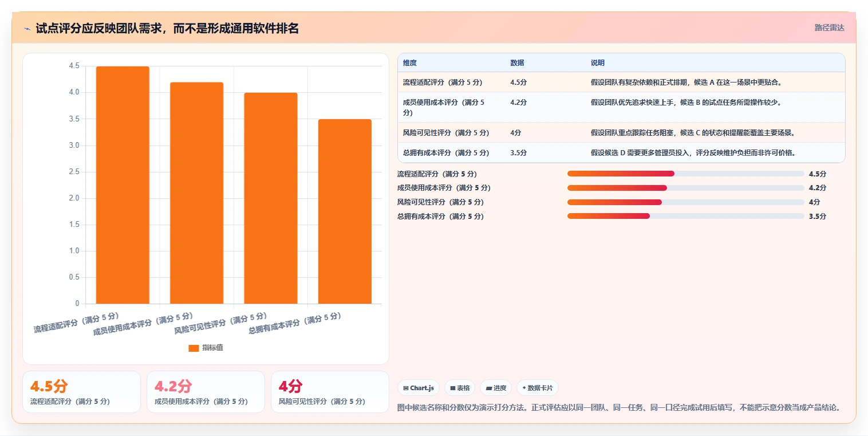
Task: Click the 总拥有成本评分 3.5分 progress bar
Action: pyautogui.click(x=686, y=216)
